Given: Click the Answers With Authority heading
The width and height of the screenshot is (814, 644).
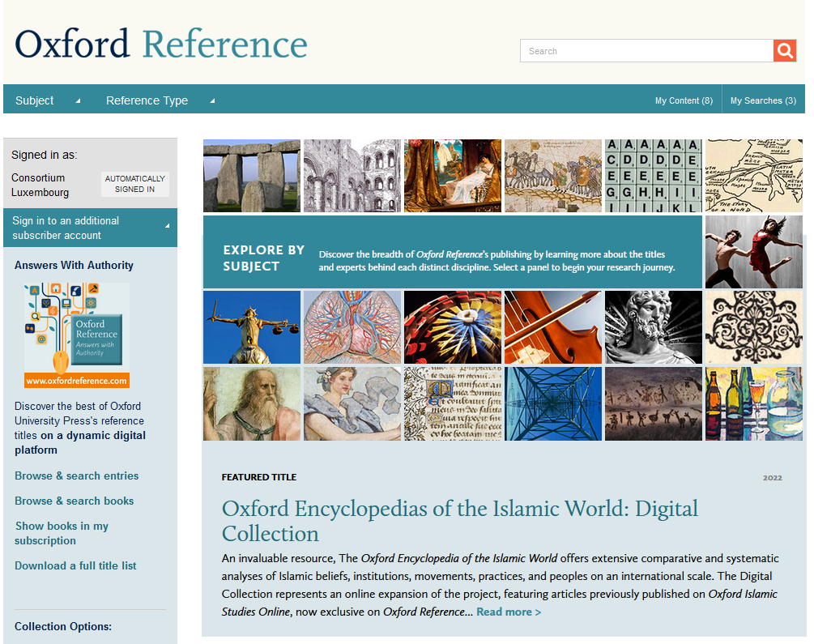Looking at the screenshot, I should [x=75, y=266].
